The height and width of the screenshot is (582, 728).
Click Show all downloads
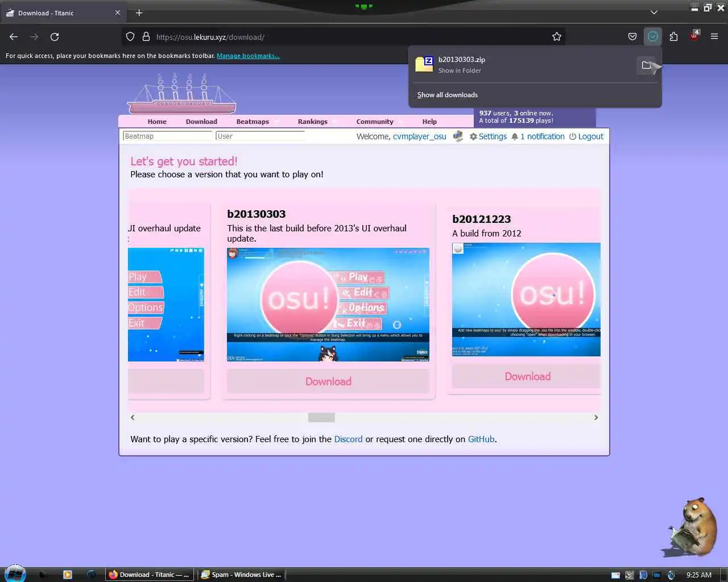[x=448, y=95]
